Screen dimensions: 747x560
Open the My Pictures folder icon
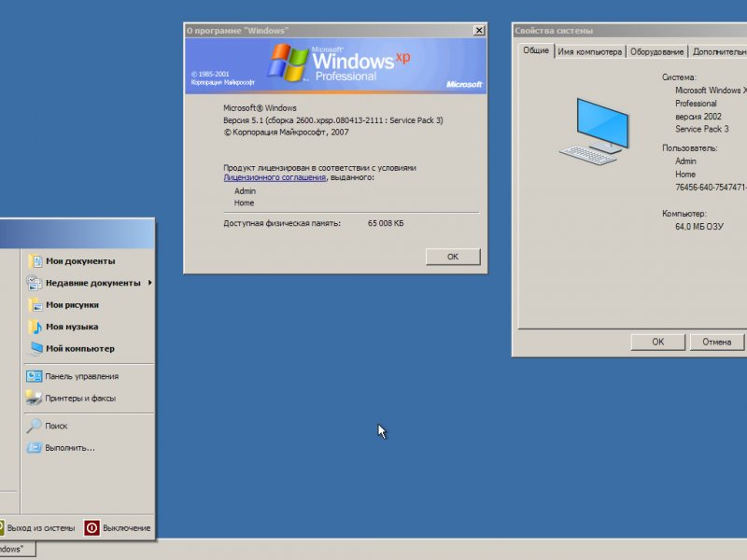tap(35, 305)
